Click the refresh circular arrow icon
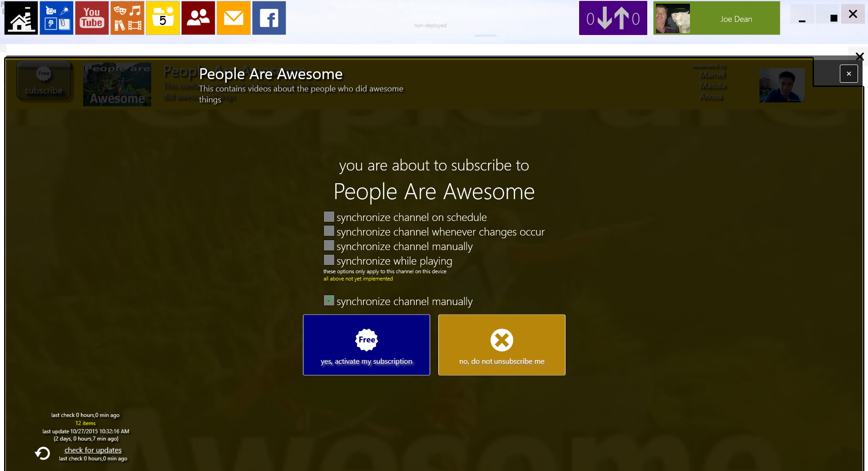Viewport: 868px width, 471px height. pos(43,453)
